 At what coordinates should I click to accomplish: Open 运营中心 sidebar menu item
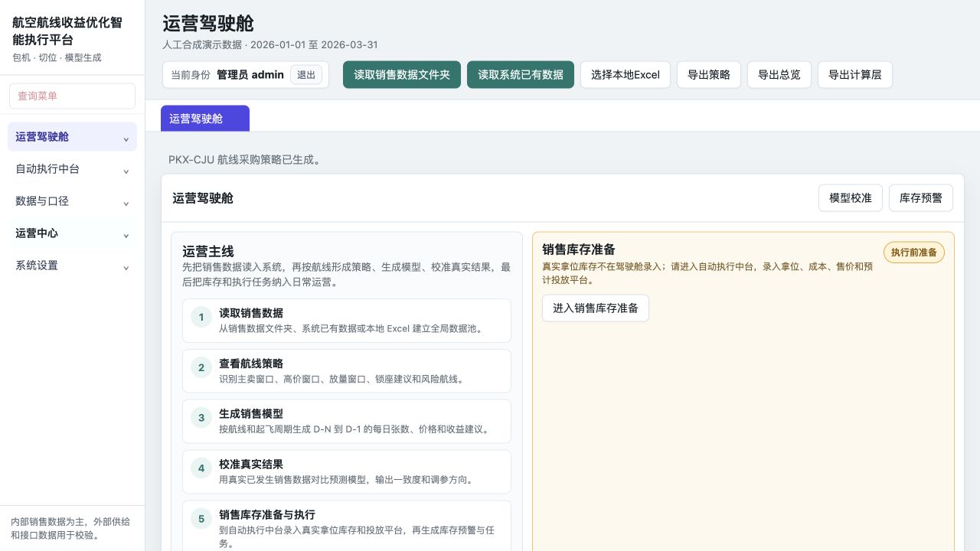[72, 233]
